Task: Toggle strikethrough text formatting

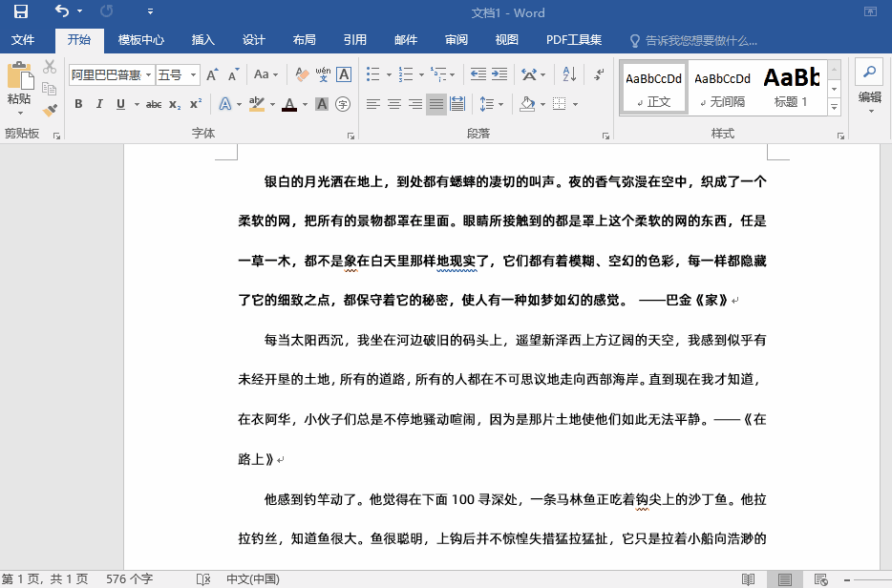Action: click(153, 104)
